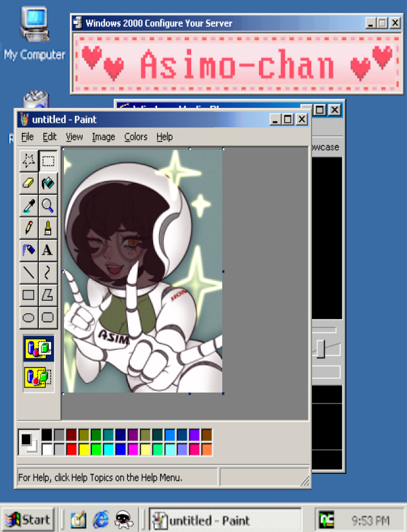Open the Colors menu in Paint

point(136,137)
